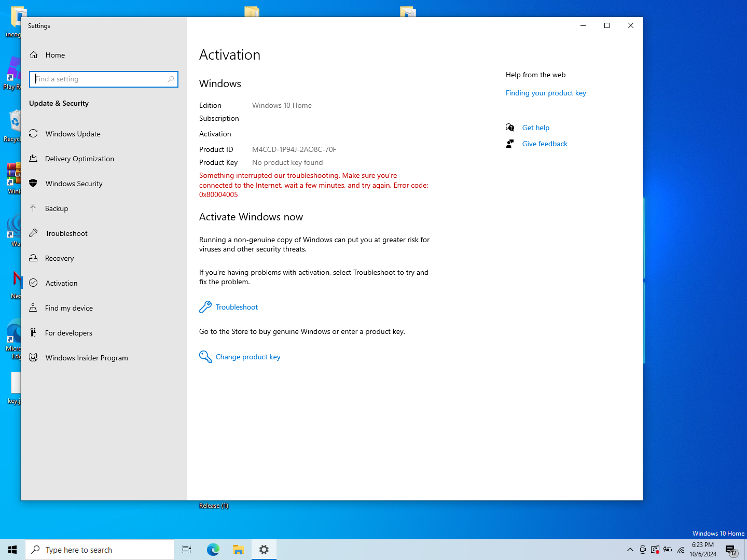Click the Delivery Optimization icon
747x560 pixels.
point(33,159)
